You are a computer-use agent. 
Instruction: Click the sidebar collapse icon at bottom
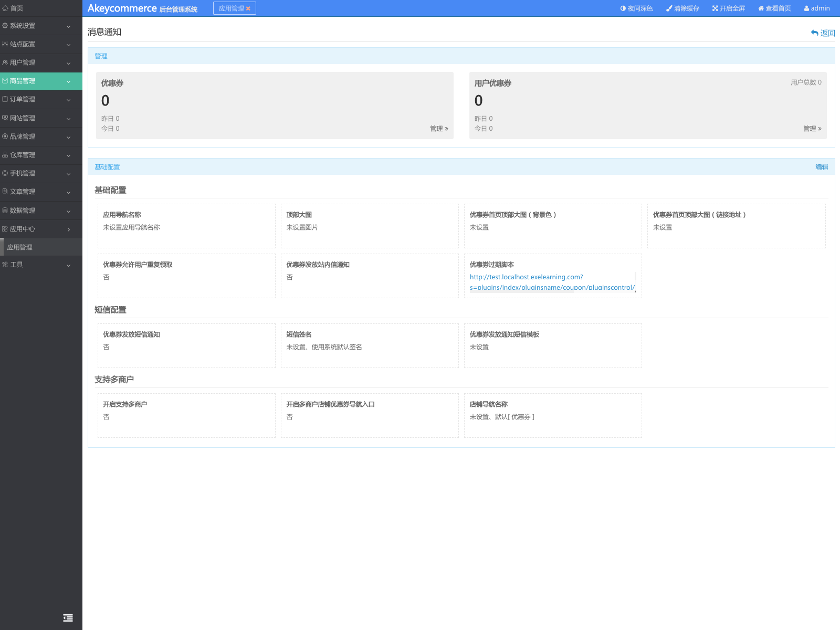[68, 618]
